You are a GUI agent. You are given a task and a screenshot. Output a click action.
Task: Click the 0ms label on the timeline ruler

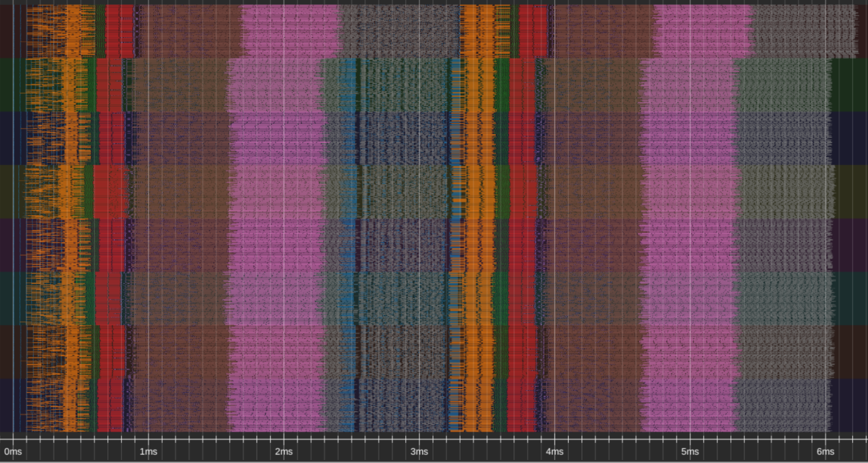click(13, 452)
